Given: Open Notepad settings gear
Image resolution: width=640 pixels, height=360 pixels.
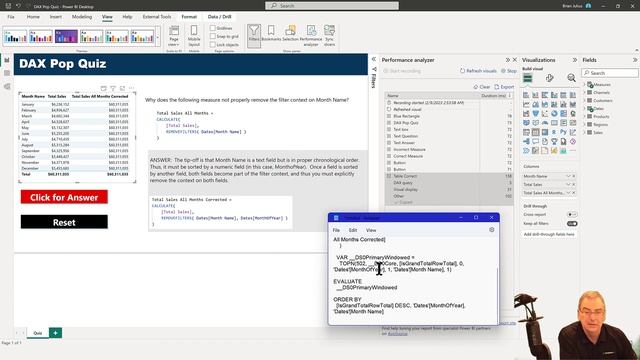Looking at the screenshot, I should click(x=491, y=230).
